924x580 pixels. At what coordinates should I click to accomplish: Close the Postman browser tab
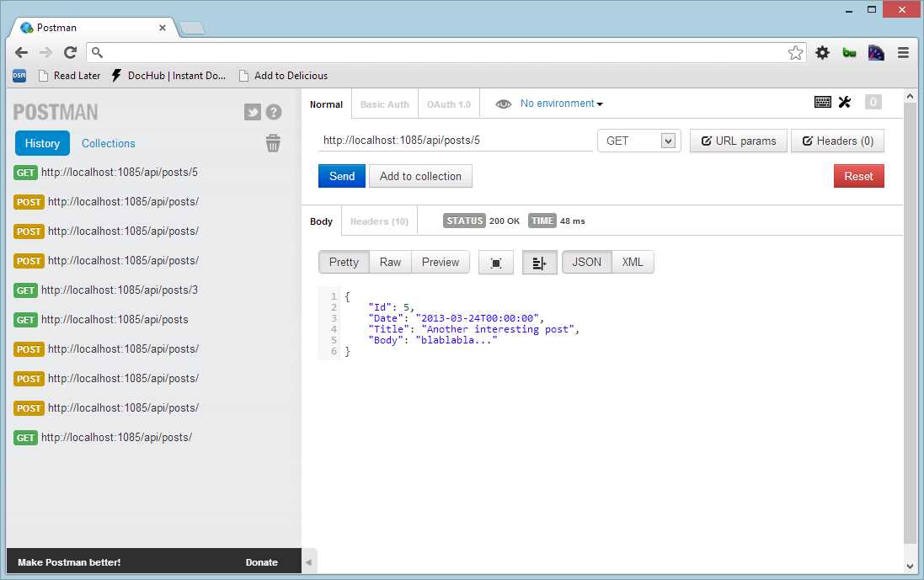[162, 28]
